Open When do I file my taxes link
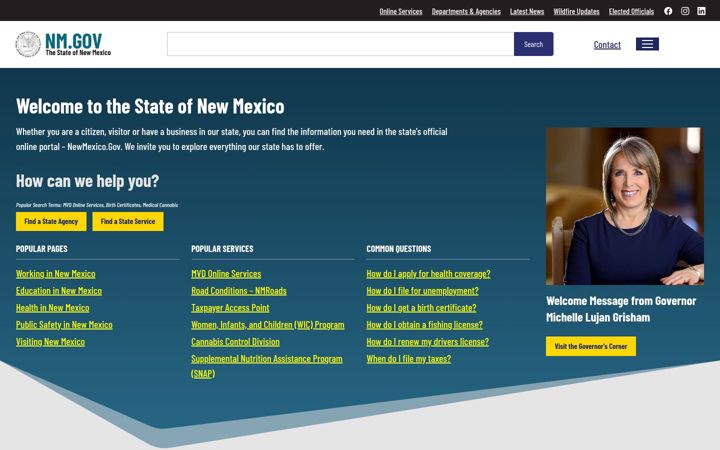The image size is (720, 450). tap(409, 359)
